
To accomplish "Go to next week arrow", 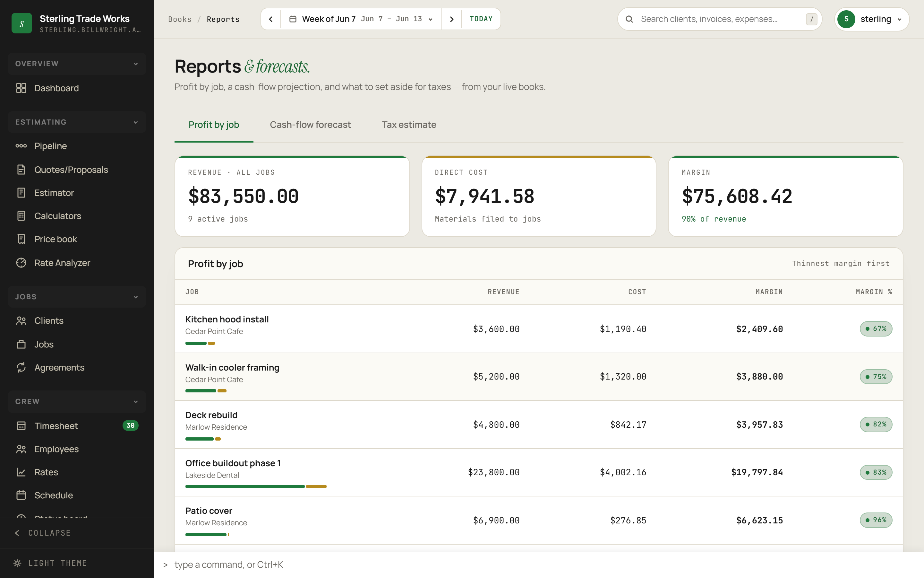I will 452,19.
